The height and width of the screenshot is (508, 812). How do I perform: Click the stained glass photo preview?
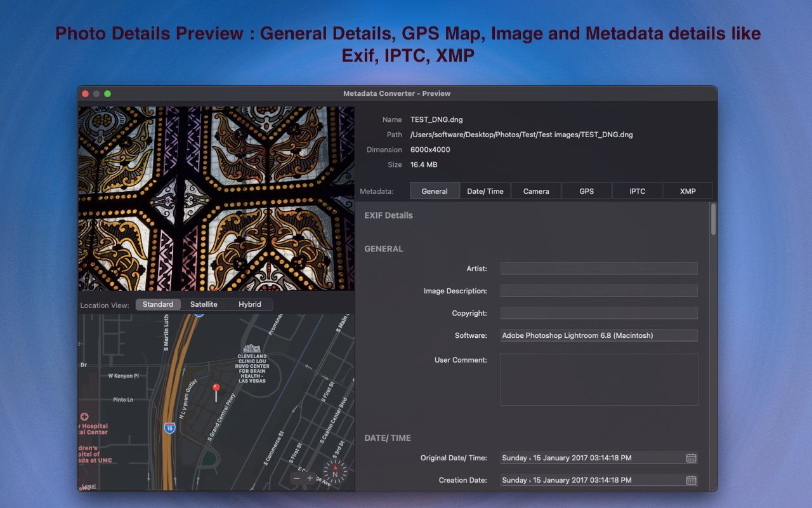216,198
